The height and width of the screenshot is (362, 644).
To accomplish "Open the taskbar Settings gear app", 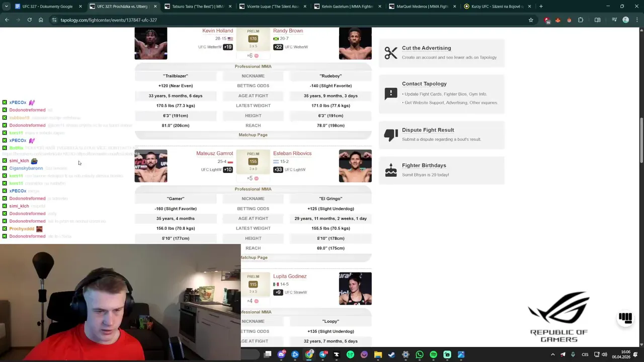I will point(406,354).
